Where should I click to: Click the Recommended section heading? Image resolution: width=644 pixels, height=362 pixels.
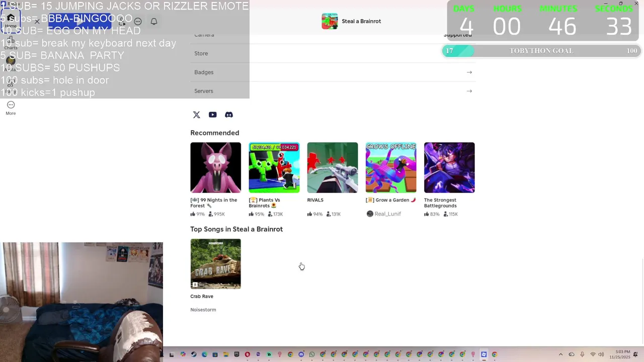click(215, 133)
